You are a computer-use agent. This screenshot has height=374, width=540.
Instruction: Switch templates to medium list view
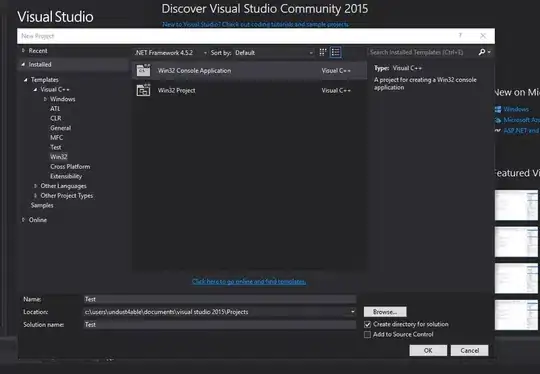click(x=335, y=52)
